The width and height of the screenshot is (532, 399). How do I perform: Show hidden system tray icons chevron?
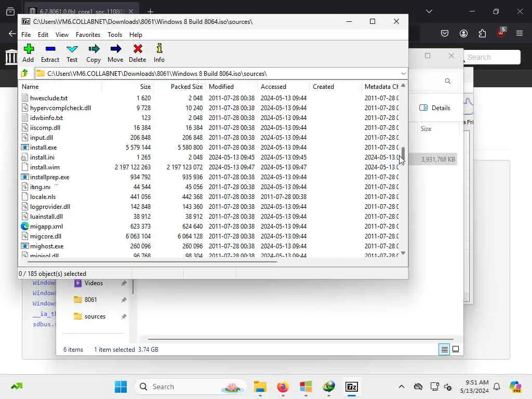402,387
